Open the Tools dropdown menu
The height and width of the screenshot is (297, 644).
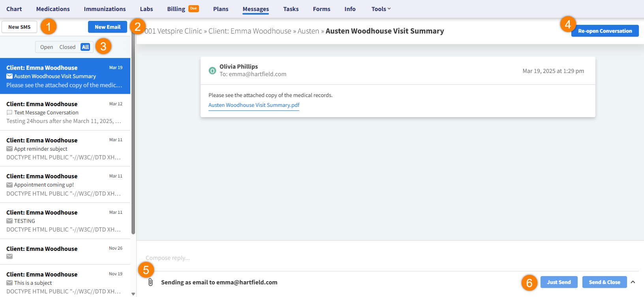click(x=381, y=9)
